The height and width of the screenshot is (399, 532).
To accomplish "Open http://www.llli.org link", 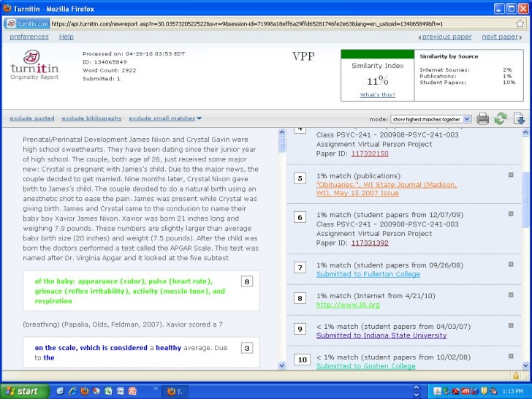I will 348,305.
